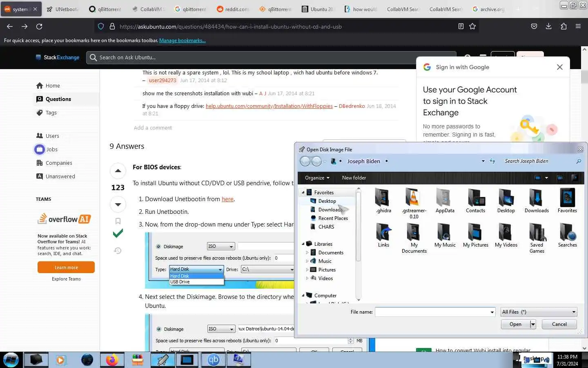Click the Save to Pocket icon

point(534,27)
